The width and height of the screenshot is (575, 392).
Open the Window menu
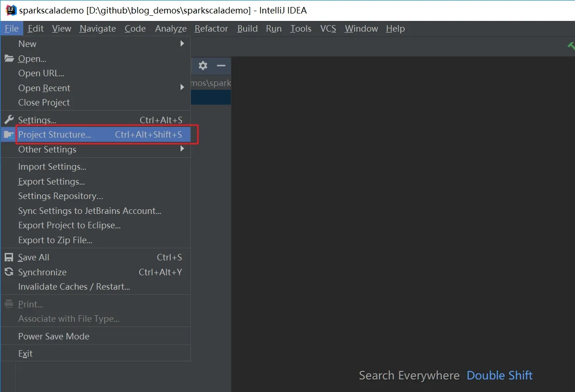pos(361,28)
